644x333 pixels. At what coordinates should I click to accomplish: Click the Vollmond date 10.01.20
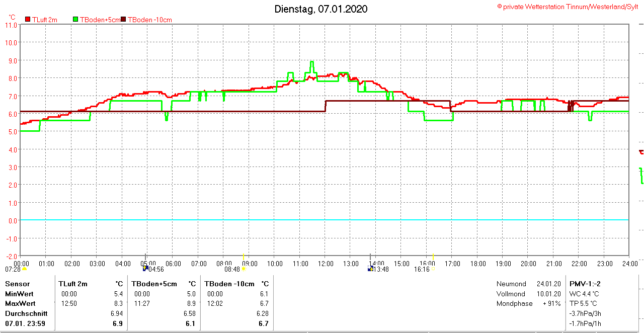point(549,294)
